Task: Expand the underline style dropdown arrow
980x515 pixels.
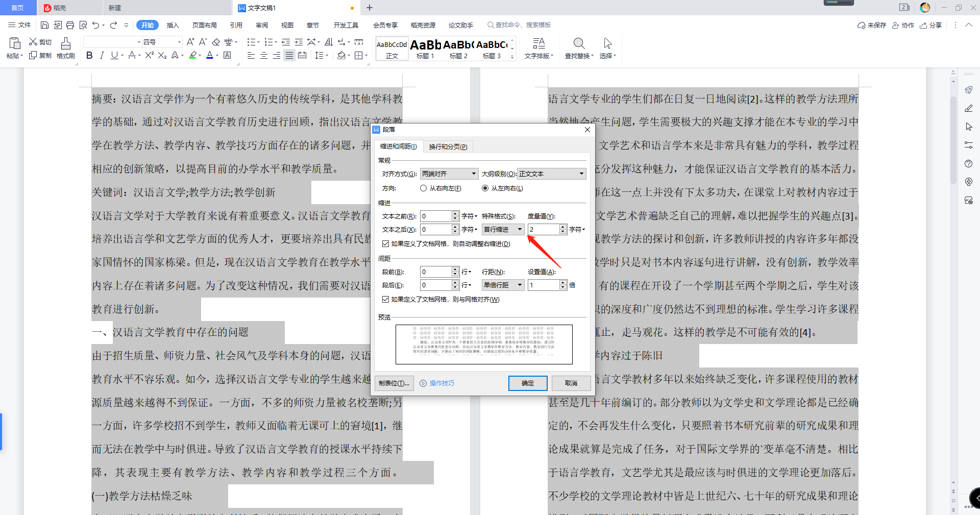Action: point(122,55)
